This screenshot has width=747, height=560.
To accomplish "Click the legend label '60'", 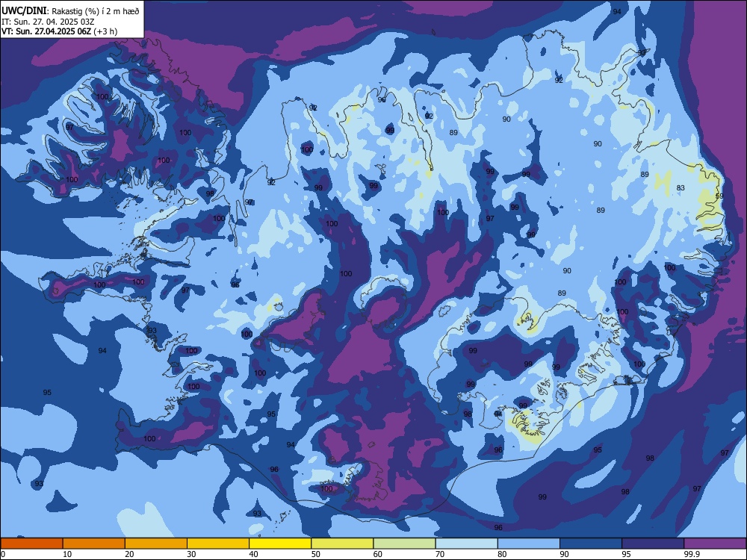I will (x=378, y=554).
